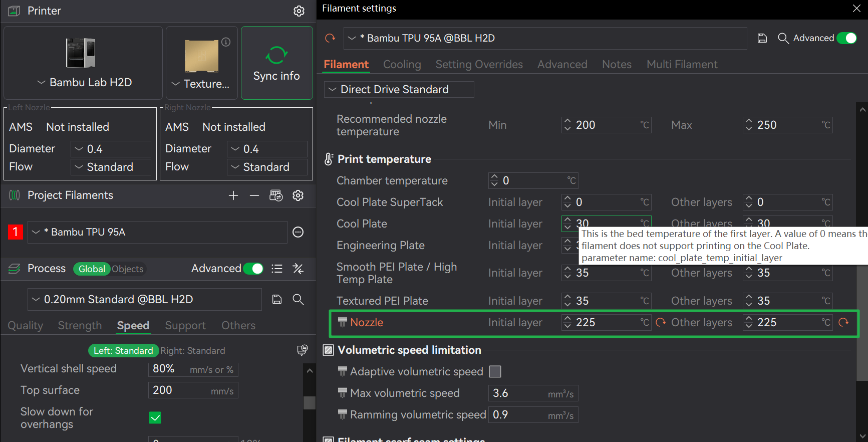Switch to the Strength tab
Screen dimensions: 868x442
point(80,326)
